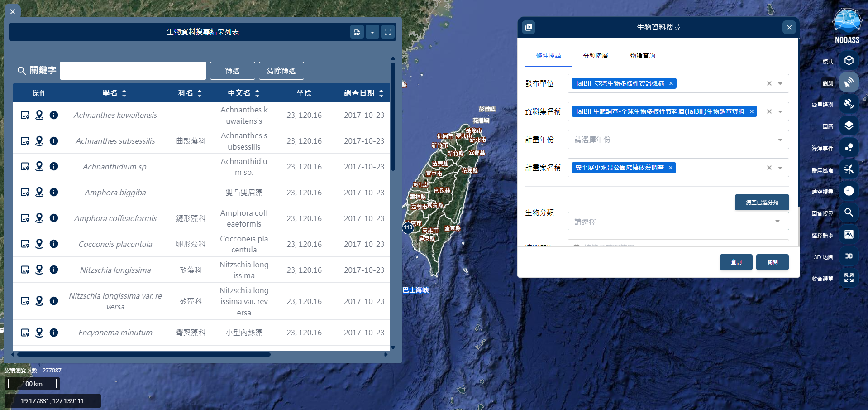Collapse the sidebar with 收合選單

tap(849, 278)
